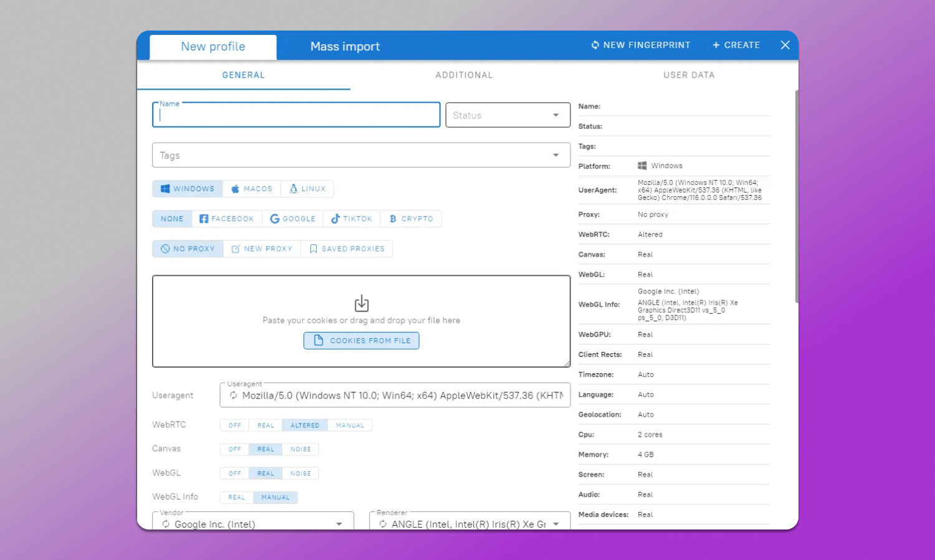935x560 pixels.
Task: Expand the Tags dropdown arrow
Action: (555, 155)
